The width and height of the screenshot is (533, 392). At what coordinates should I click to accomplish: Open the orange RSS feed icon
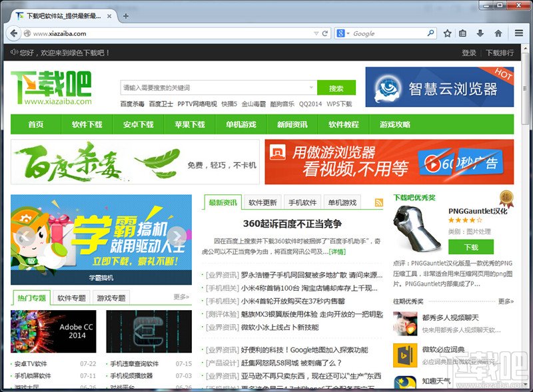pyautogui.click(x=378, y=202)
